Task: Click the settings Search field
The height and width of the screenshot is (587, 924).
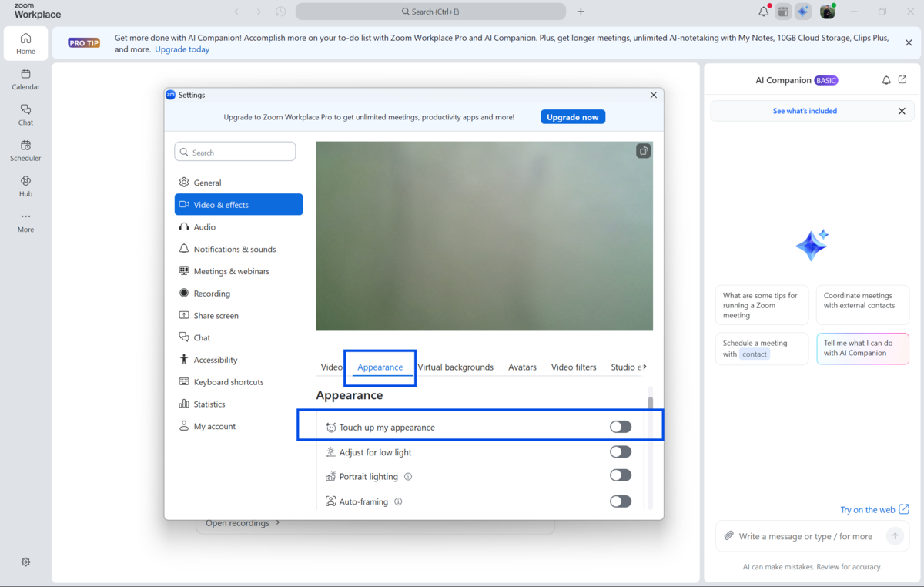Action: pos(235,153)
